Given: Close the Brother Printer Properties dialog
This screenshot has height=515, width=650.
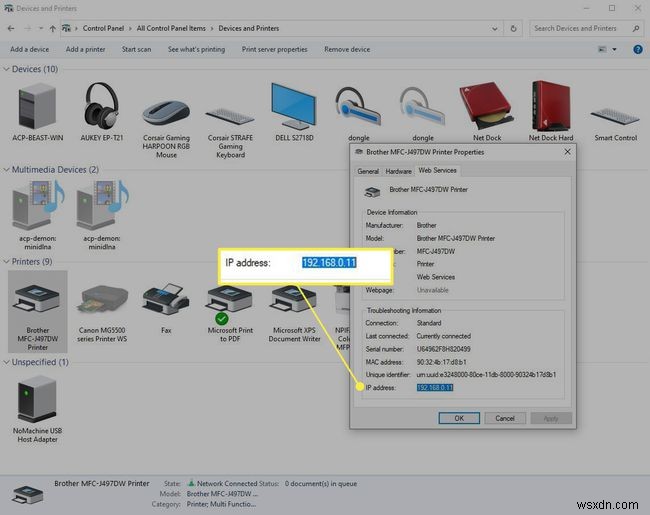Looking at the screenshot, I should coord(567,152).
